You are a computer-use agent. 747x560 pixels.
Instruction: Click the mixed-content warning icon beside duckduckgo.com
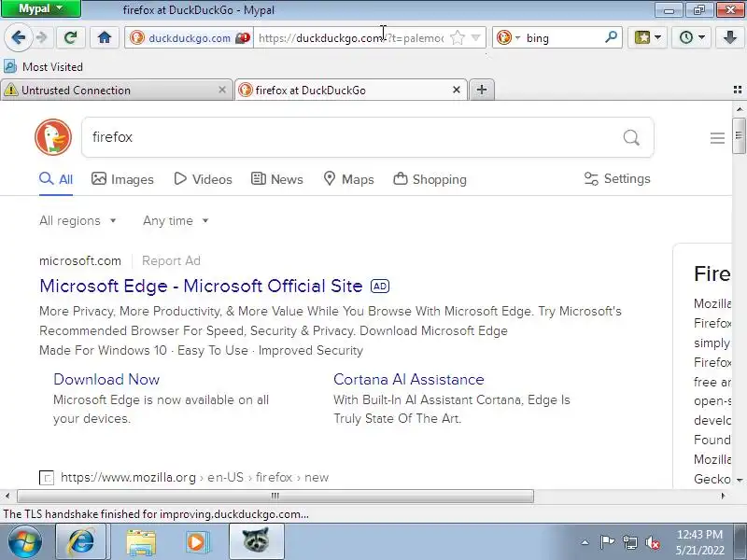point(243,37)
